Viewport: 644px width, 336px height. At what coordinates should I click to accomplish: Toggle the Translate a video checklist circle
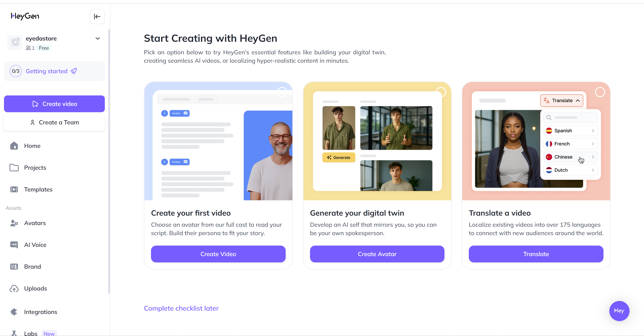pyautogui.click(x=600, y=92)
